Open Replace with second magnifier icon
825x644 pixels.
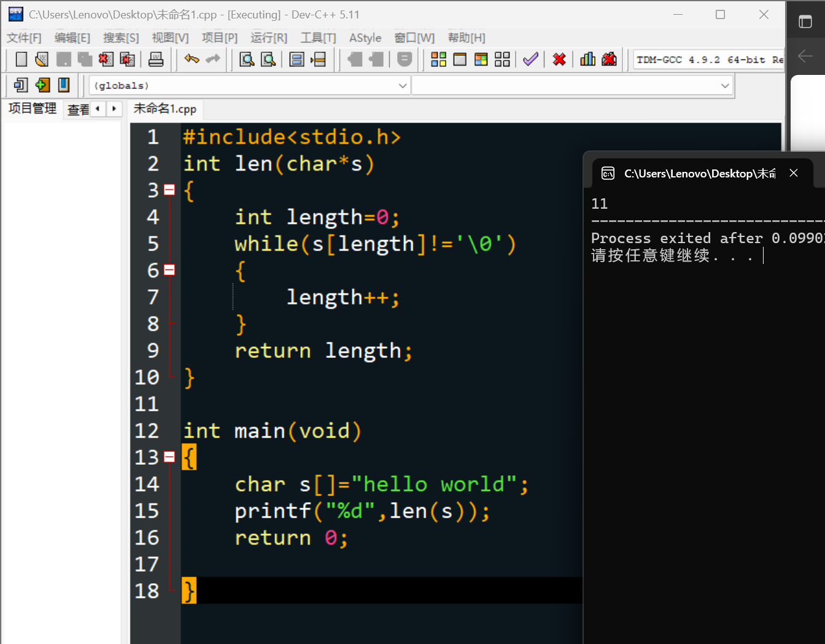click(268, 60)
